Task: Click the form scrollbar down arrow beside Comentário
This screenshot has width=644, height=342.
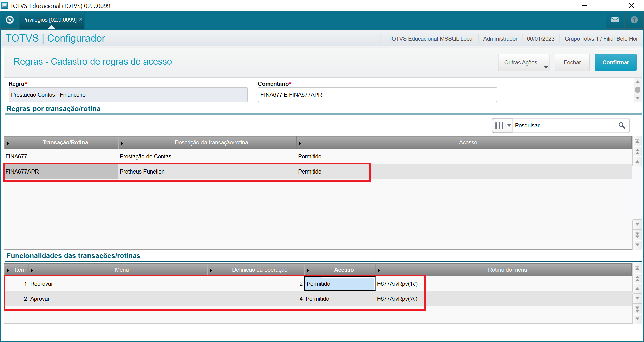Action: tap(638, 98)
